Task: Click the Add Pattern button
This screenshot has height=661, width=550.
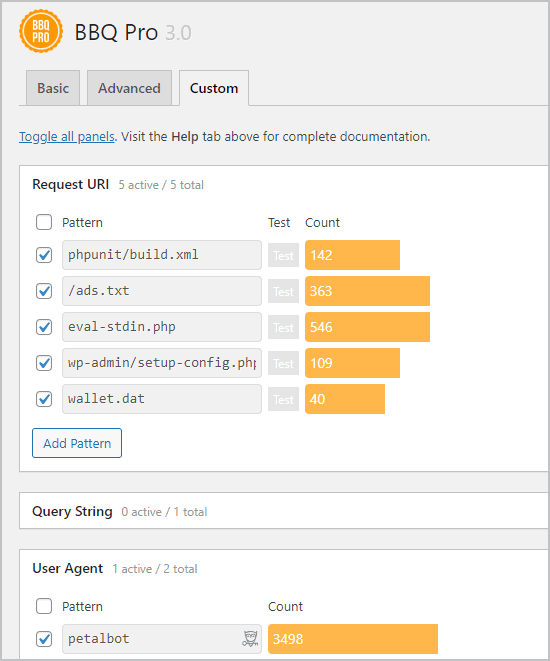Action: point(77,443)
